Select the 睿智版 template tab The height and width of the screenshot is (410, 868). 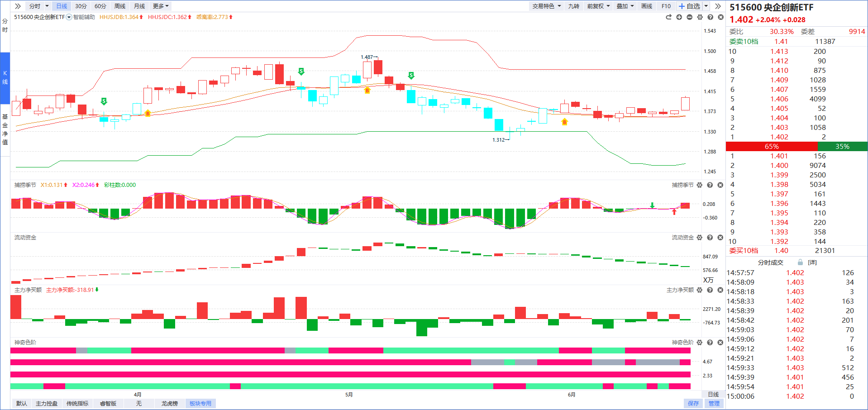[x=108, y=403]
